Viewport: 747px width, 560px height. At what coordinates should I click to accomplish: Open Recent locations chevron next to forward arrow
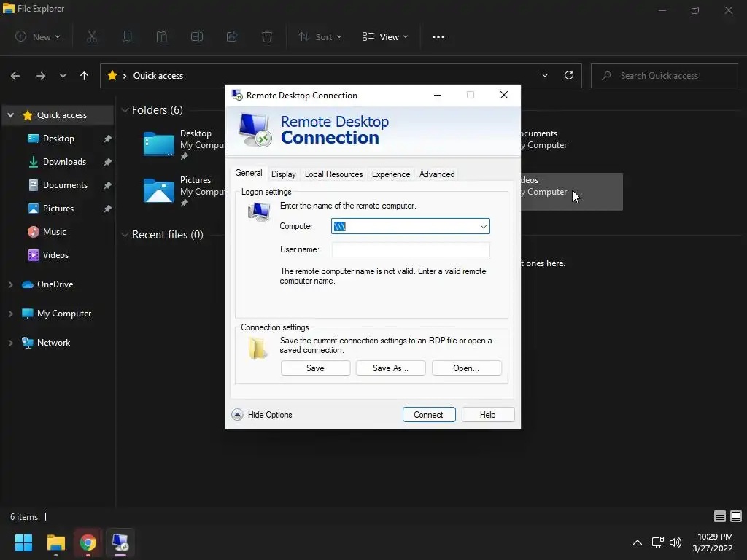click(x=63, y=76)
